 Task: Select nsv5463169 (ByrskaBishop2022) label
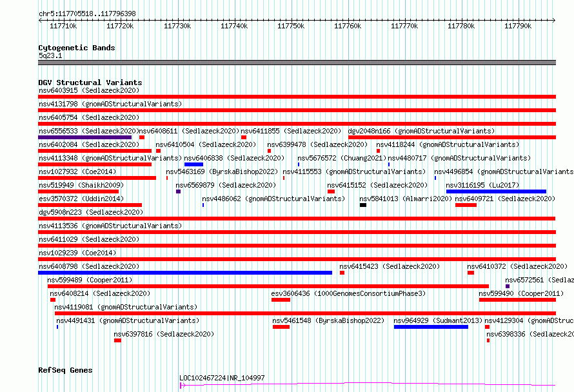[222, 171]
